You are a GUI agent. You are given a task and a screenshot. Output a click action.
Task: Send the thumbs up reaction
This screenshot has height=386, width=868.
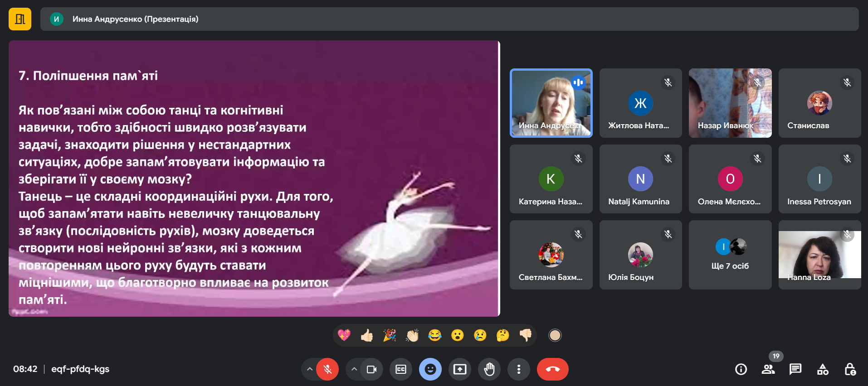coord(367,335)
